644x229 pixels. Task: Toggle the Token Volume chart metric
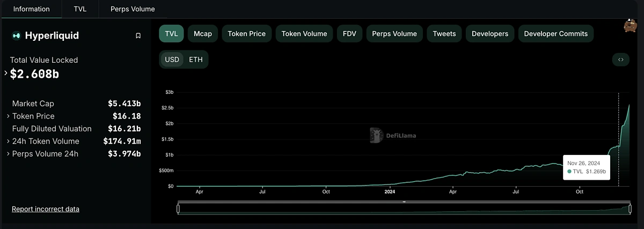(x=304, y=33)
